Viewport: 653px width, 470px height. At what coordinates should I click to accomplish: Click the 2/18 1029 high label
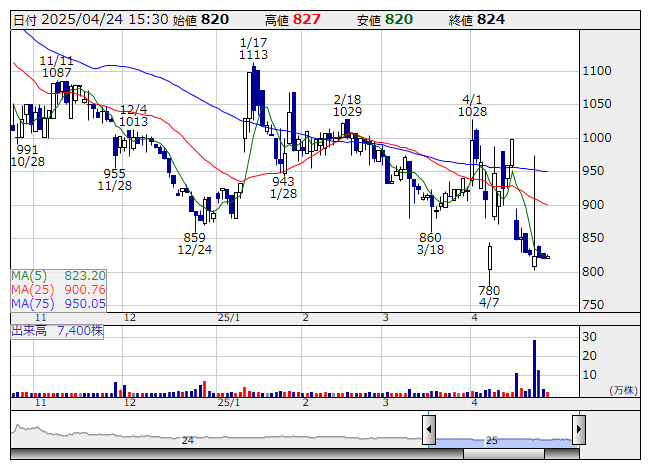(x=347, y=105)
